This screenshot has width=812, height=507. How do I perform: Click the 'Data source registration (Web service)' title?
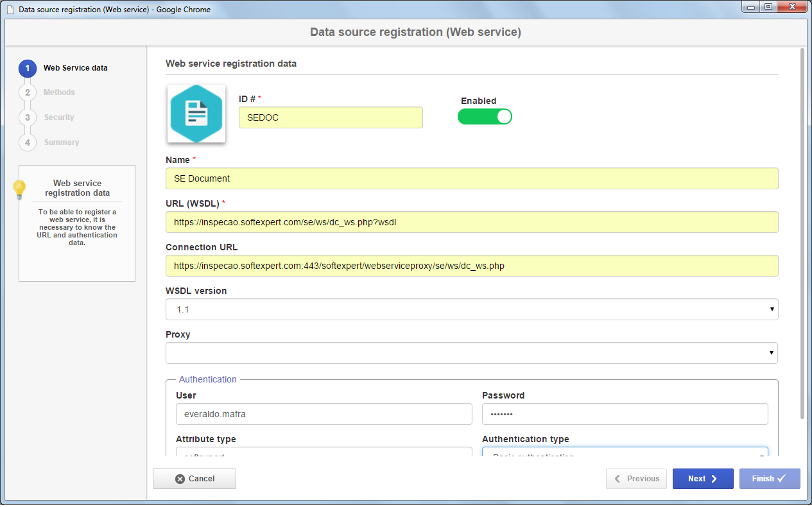click(x=415, y=32)
